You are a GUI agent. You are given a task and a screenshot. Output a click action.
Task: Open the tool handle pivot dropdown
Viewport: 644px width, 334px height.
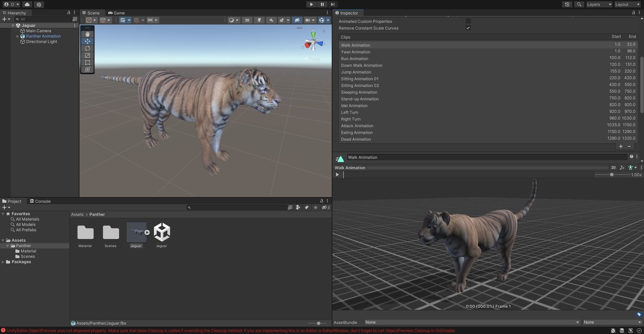coord(91,20)
